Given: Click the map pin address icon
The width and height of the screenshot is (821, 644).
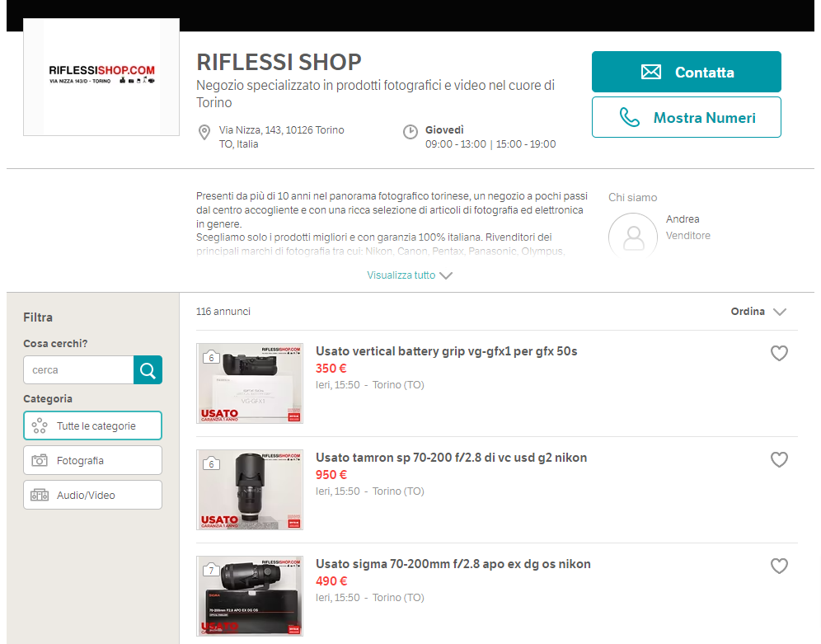Looking at the screenshot, I should (x=204, y=133).
